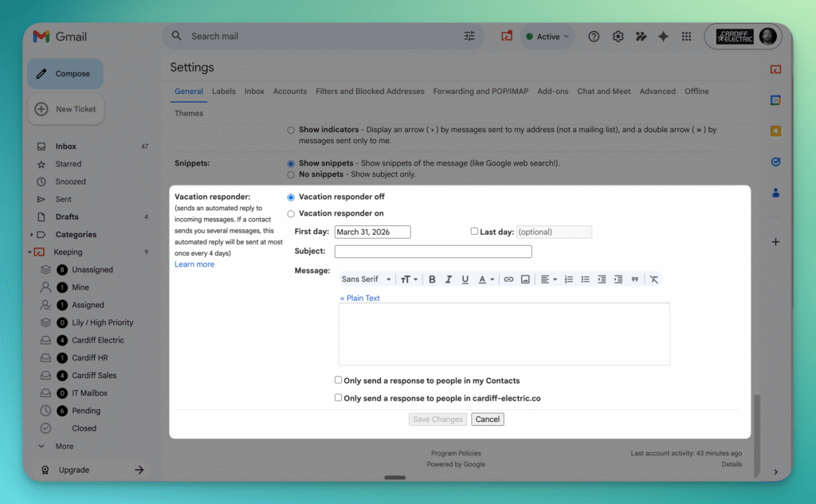Switch to the Labels settings tab
816x504 pixels.
pos(224,91)
